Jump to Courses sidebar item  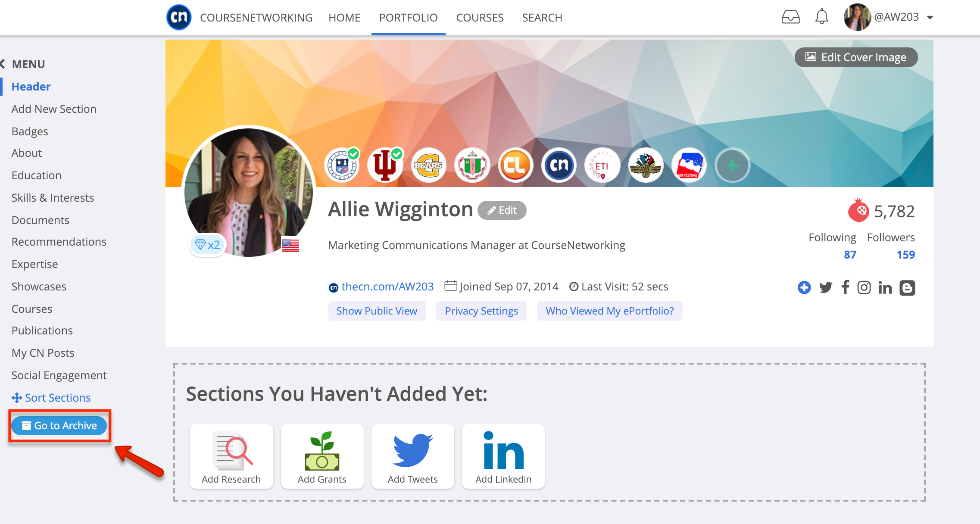click(x=31, y=309)
